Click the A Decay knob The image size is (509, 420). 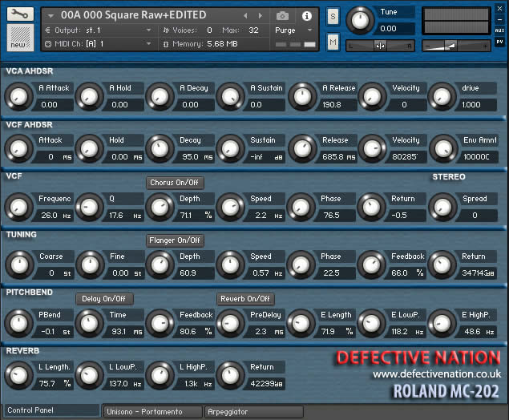[x=160, y=97]
